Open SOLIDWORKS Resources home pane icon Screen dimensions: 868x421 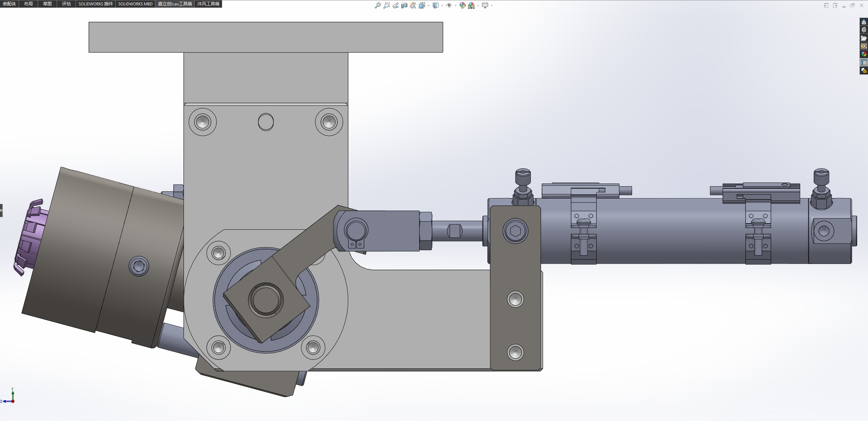pos(864,22)
